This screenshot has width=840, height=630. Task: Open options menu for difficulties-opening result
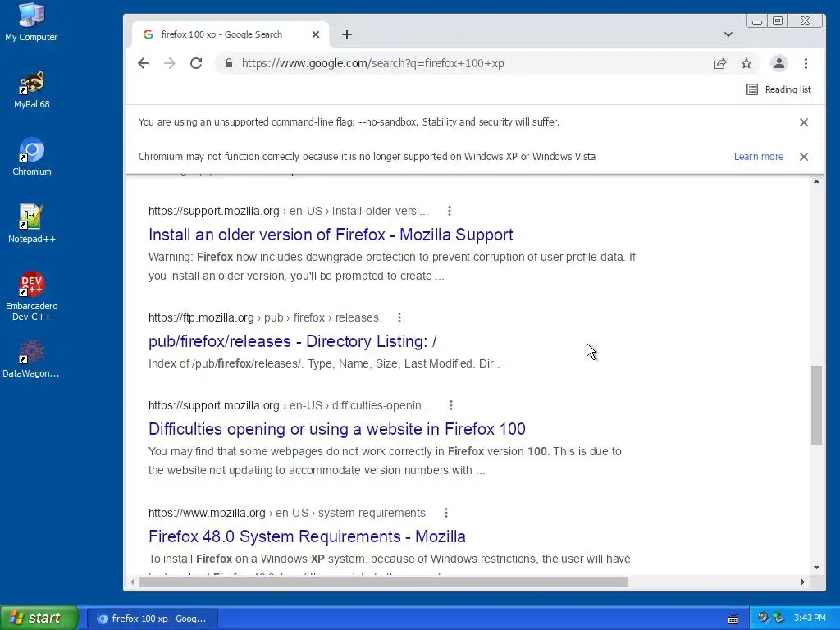point(451,405)
